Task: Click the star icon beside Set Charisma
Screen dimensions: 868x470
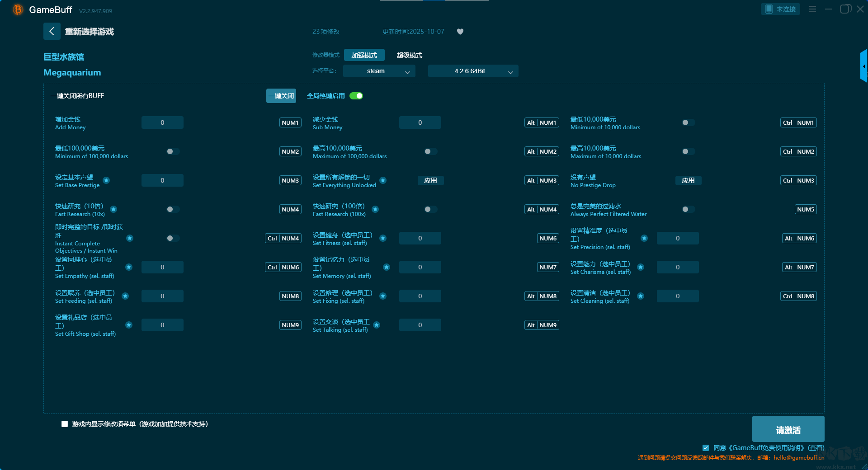Action: pos(641,267)
